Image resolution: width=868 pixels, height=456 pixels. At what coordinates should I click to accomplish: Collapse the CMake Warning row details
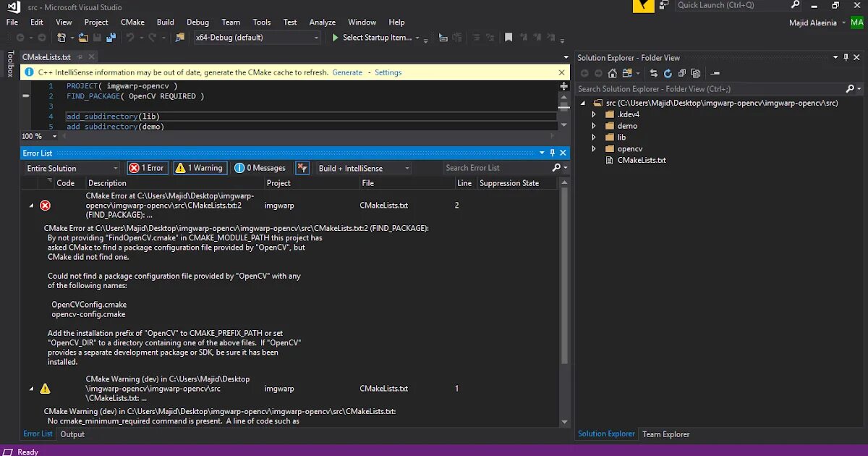click(31, 389)
